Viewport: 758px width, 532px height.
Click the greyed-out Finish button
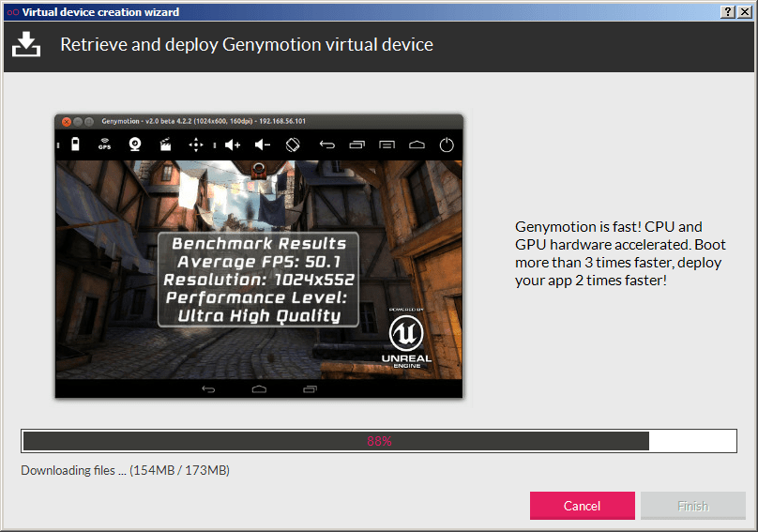click(692, 506)
